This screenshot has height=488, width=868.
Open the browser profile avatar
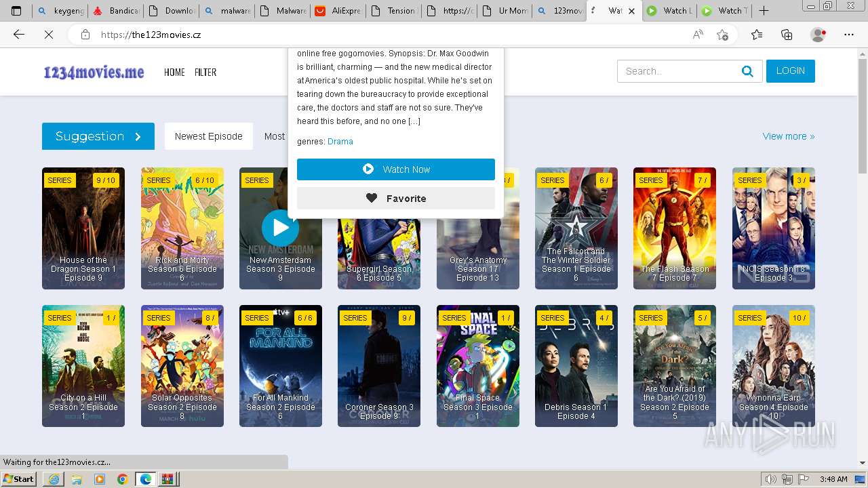pos(818,35)
